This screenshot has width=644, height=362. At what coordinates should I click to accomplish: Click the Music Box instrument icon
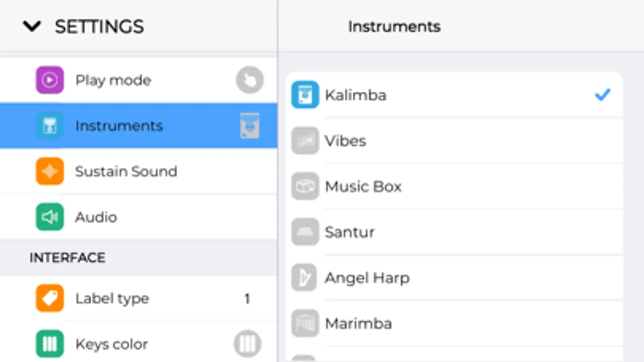tap(305, 186)
